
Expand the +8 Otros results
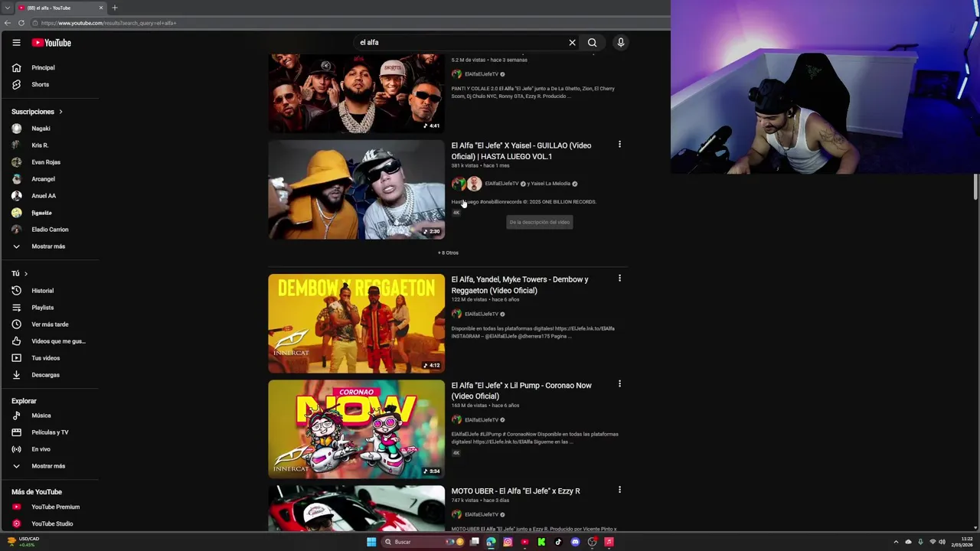tap(448, 253)
